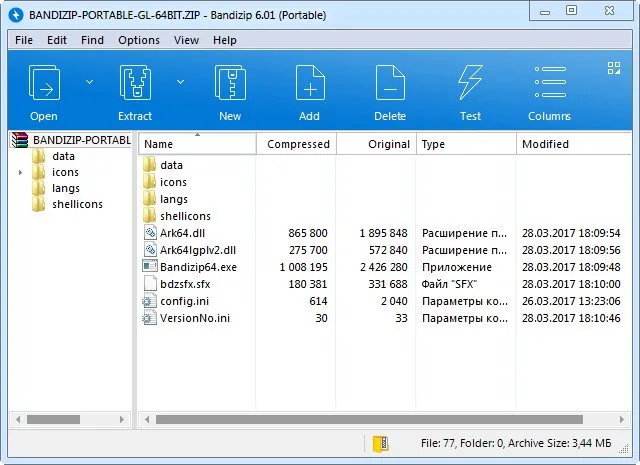Click the tree panel horizontal scrollbar thumb

coord(53,420)
